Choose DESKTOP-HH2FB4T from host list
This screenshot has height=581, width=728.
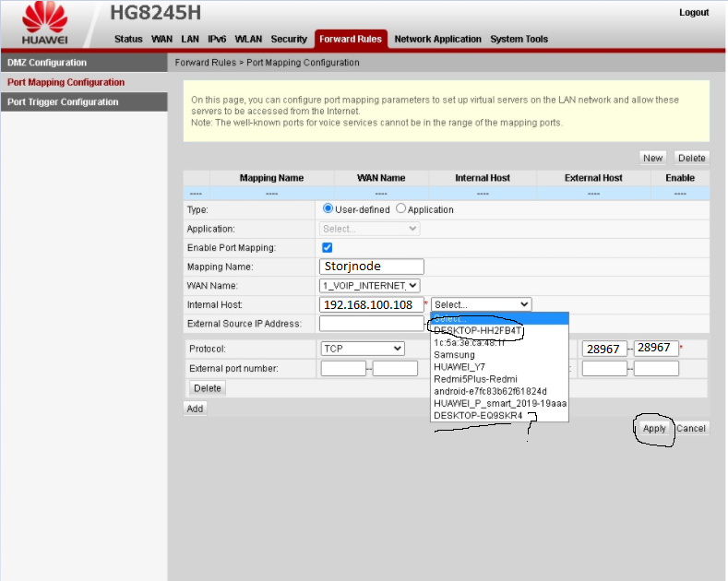(x=477, y=330)
